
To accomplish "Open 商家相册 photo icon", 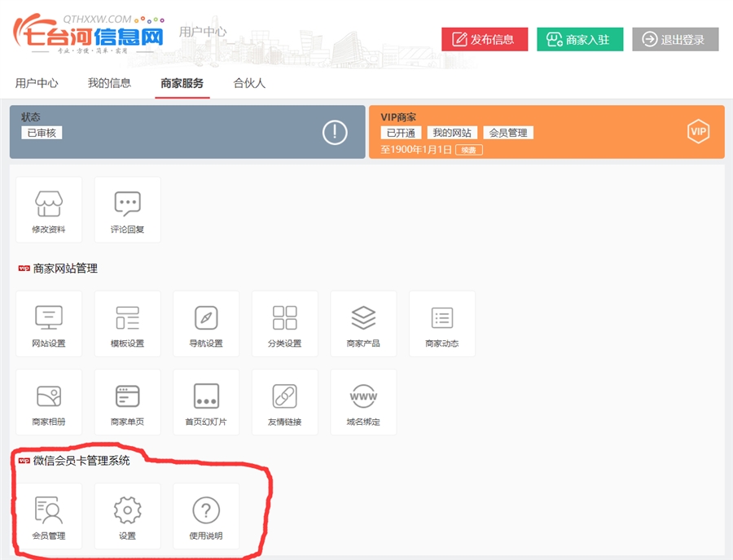I will 49,396.
